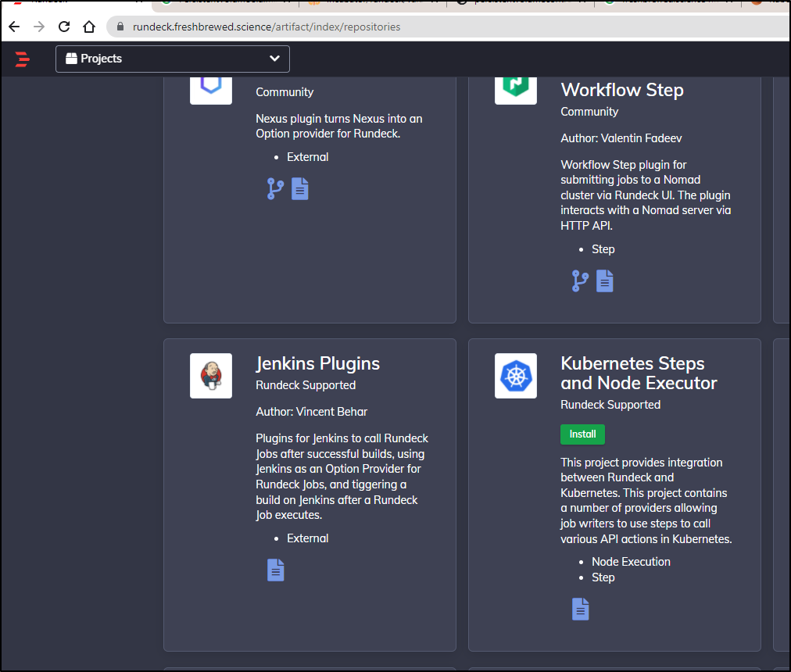This screenshot has width=791, height=672.
Task: Click 'Community' label under Workflow Step
Action: tap(589, 112)
